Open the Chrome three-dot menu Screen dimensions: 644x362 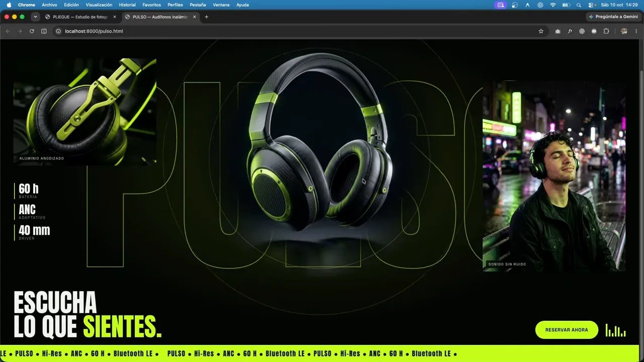click(637, 31)
